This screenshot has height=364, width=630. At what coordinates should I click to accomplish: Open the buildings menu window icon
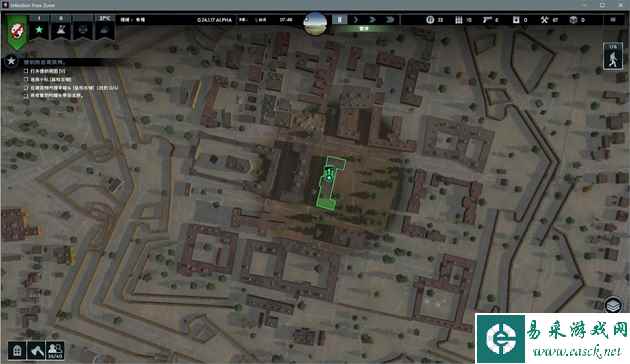17,351
